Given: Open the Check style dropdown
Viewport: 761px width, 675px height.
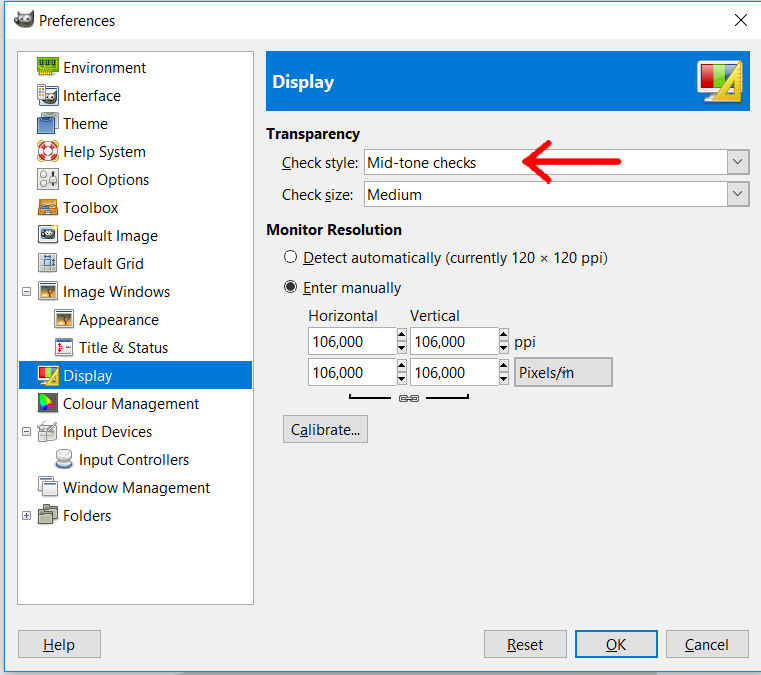Looking at the screenshot, I should pyautogui.click(x=738, y=162).
